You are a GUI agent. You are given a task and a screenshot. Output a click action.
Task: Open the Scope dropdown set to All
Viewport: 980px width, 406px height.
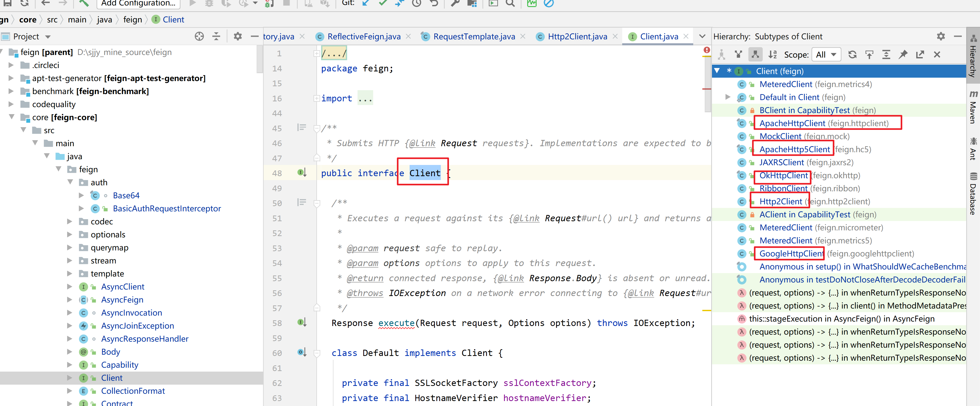[x=826, y=54]
